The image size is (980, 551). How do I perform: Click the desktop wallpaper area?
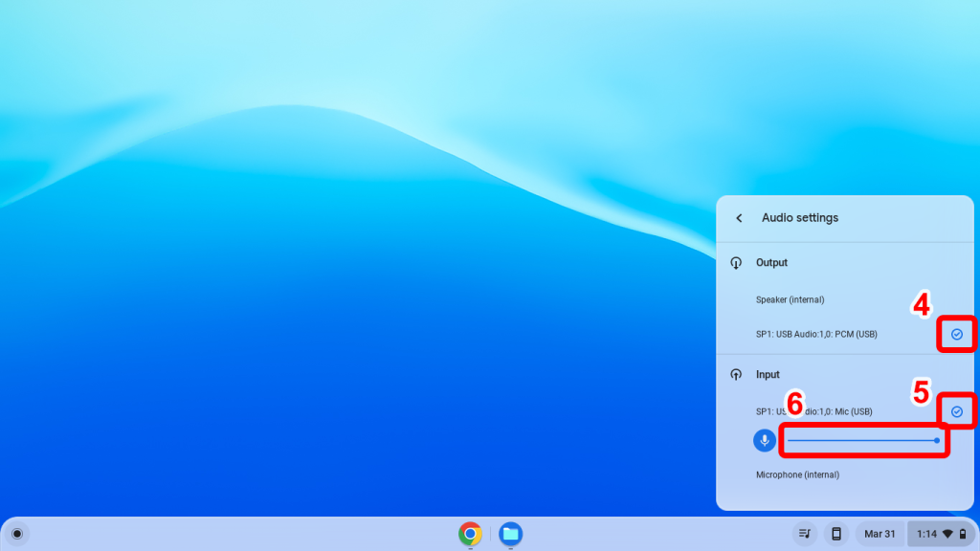pyautogui.click(x=335, y=287)
